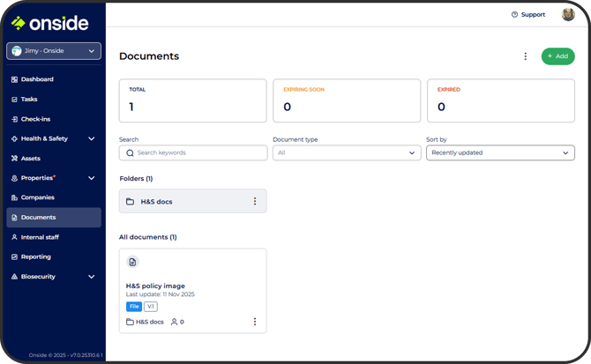591x364 pixels.
Task: Click the blue File tag
Action: (x=134, y=307)
